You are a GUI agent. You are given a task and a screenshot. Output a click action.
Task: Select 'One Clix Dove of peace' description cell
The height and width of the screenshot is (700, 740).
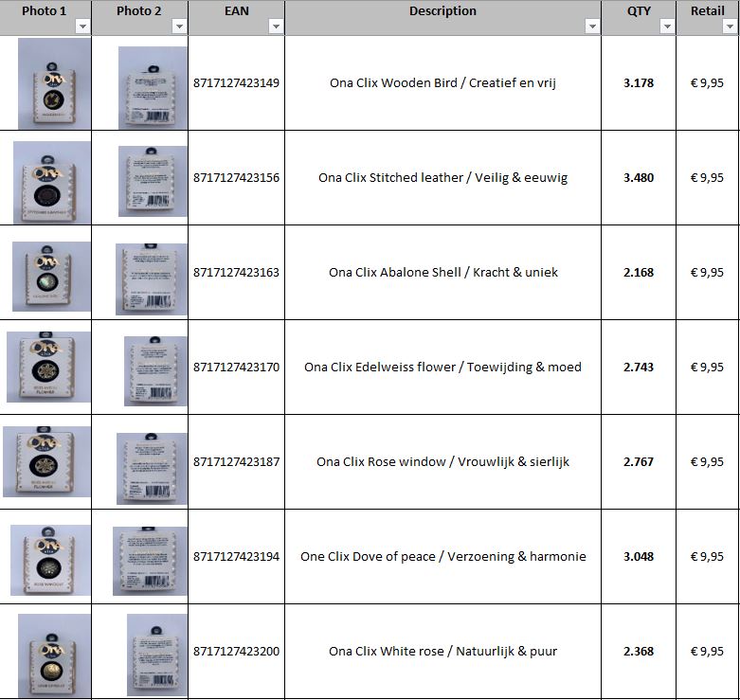[442, 557]
